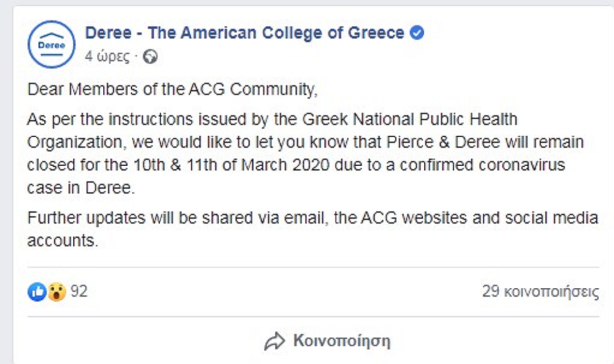Viewport: 614px width, 364px height.
Task: Click the 'case in Deree.' text line
Action: tap(81, 188)
